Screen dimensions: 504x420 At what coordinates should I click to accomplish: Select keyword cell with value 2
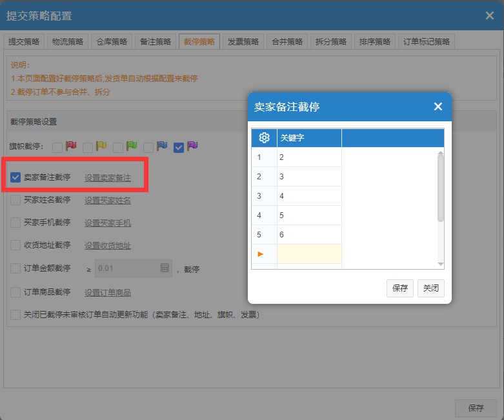[309, 157]
